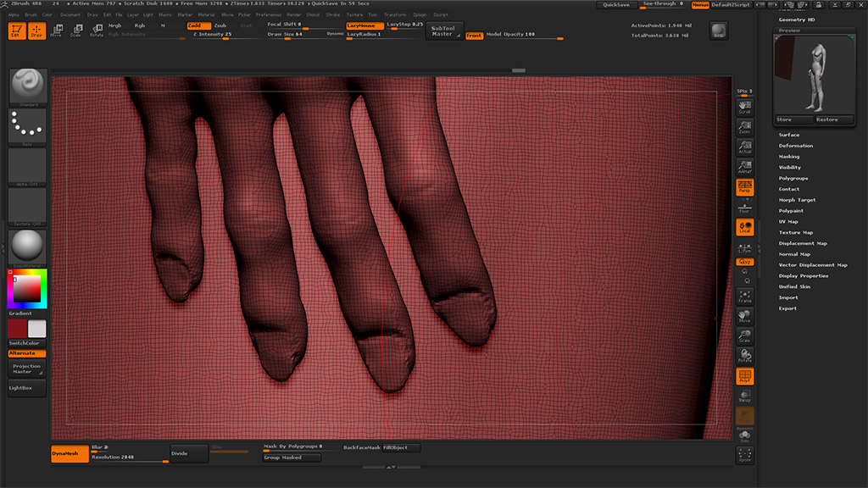Toggle the Menus visibility button

[700, 5]
